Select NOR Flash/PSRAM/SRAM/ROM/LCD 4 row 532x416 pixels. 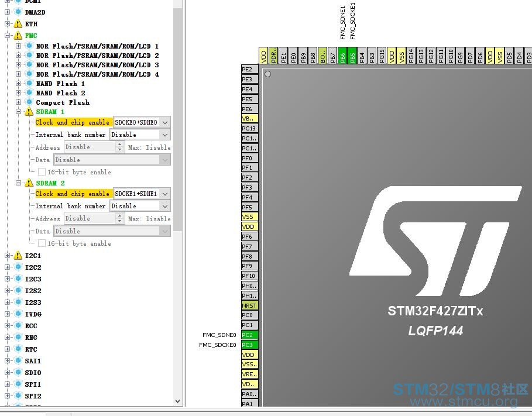click(x=97, y=74)
